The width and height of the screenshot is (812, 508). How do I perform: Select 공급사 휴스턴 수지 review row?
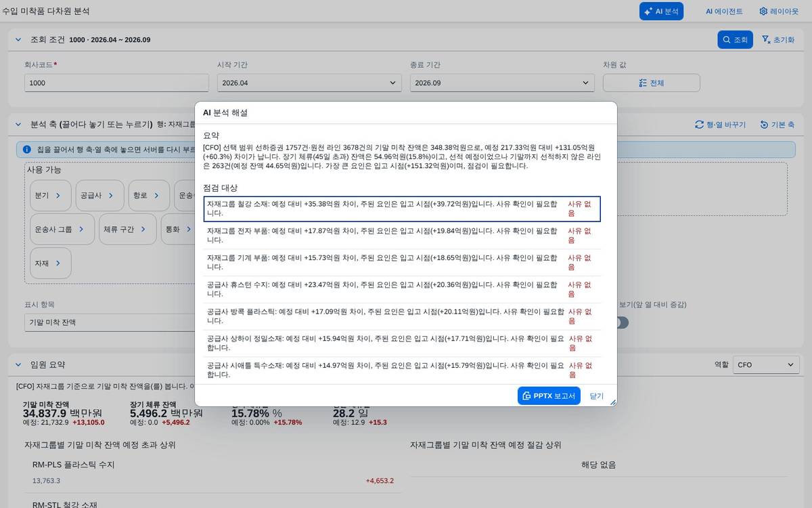click(402, 289)
